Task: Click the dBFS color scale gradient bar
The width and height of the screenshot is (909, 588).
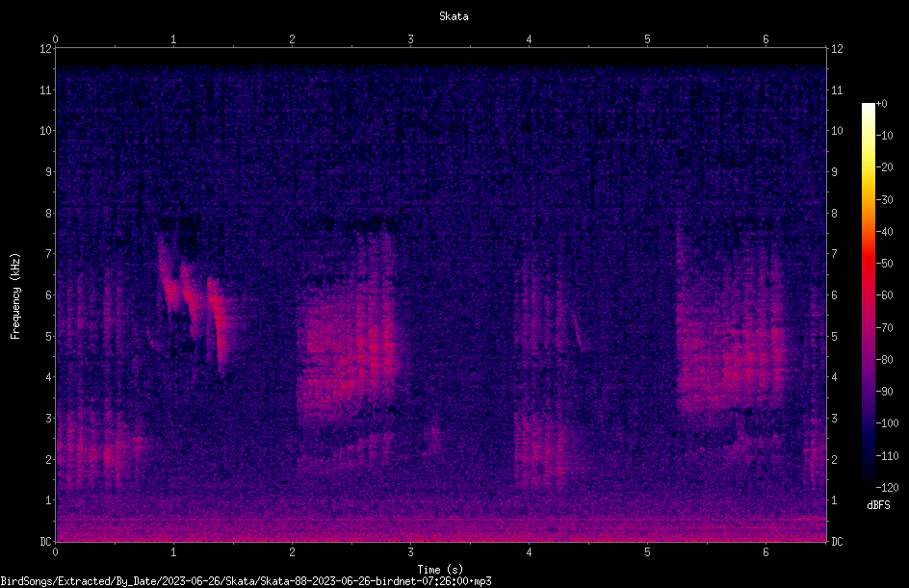Action: coord(868,294)
